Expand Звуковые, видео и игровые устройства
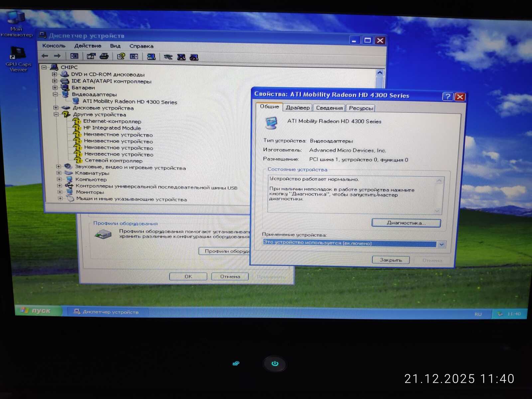Viewport: 532px width, 399px height. click(59, 167)
